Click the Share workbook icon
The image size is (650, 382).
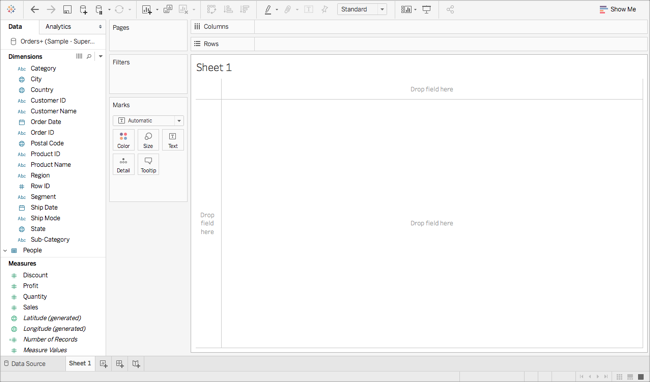click(x=450, y=9)
